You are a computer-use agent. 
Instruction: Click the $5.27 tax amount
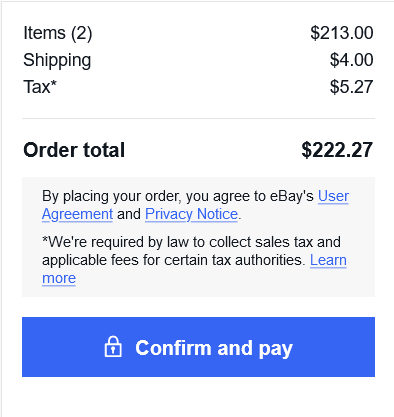tap(351, 87)
